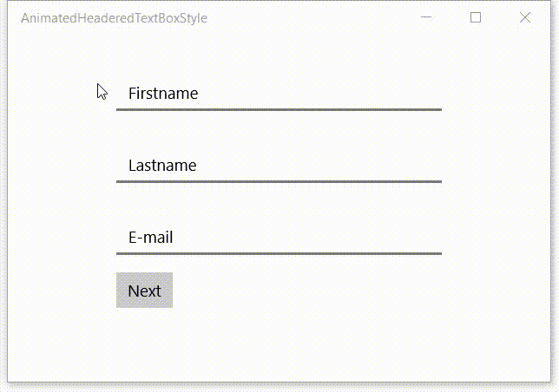This screenshot has width=559, height=392.
Task: Minimize the AnimatedHeaderedTextBoxStyle window
Action: pos(426,17)
